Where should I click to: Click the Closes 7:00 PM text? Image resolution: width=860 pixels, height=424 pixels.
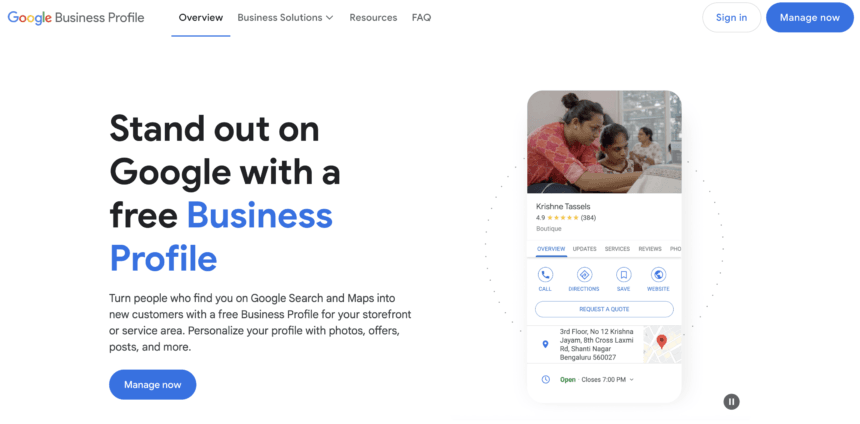click(x=604, y=380)
